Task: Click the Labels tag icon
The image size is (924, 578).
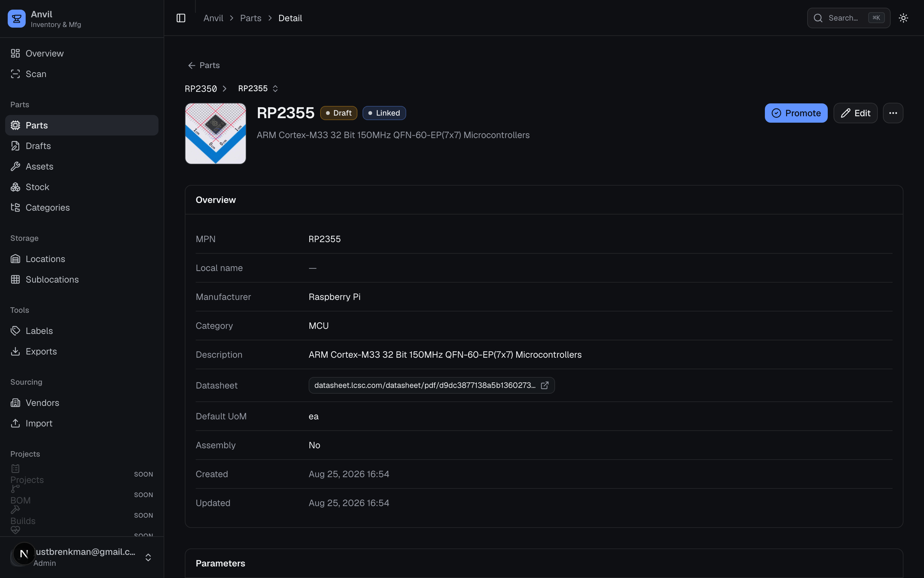Action: (x=15, y=331)
